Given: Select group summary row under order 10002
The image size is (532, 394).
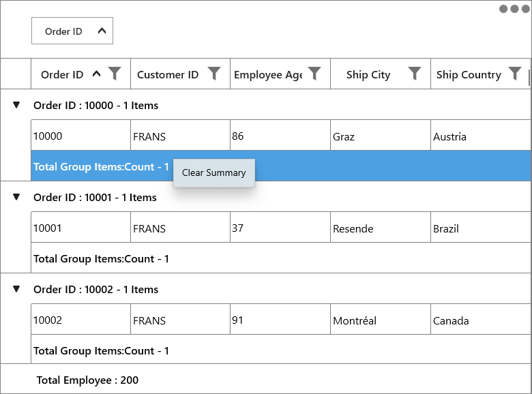Looking at the screenshot, I should (x=281, y=349).
